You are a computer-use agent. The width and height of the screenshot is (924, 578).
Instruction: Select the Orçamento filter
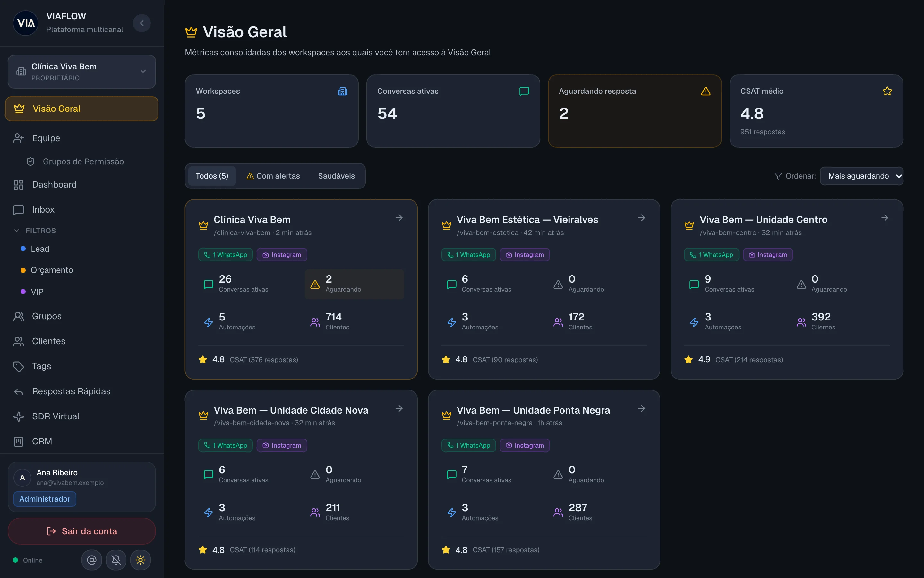(x=47, y=270)
